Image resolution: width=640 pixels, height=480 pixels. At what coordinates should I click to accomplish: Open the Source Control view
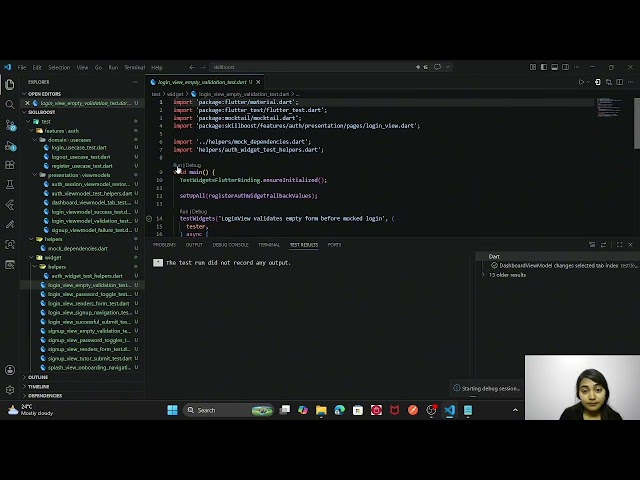[x=10, y=125]
